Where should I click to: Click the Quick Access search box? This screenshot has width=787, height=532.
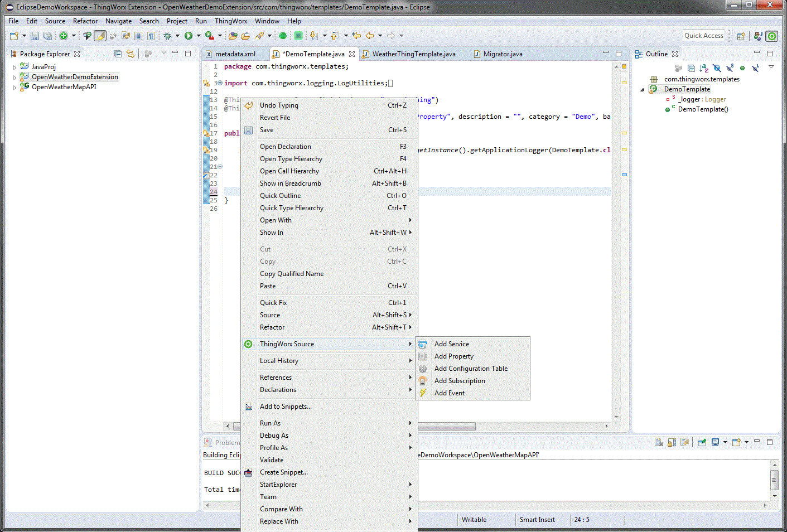point(704,35)
